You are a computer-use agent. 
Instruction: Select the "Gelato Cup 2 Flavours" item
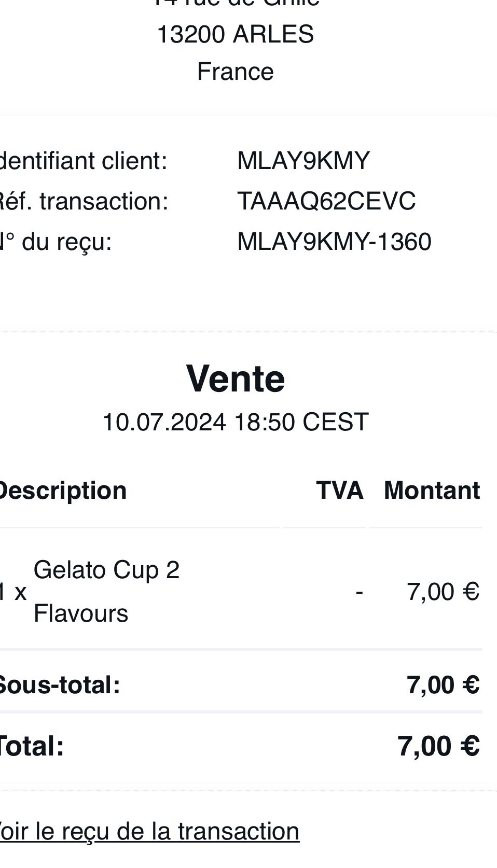(106, 591)
